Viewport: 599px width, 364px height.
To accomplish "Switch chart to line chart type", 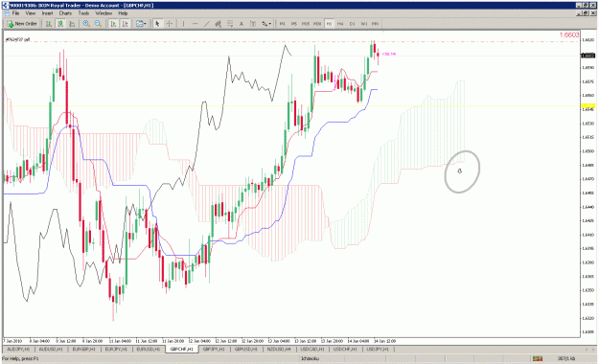I will [x=72, y=24].
